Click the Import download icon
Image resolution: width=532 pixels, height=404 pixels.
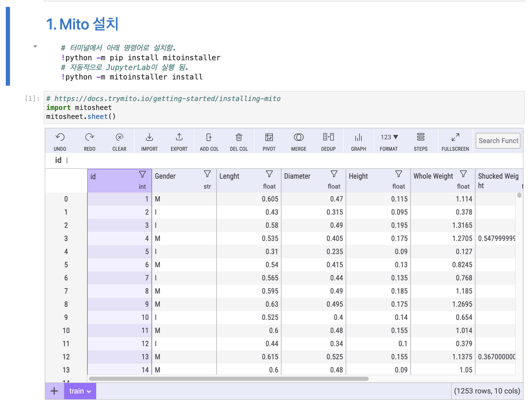click(x=149, y=137)
